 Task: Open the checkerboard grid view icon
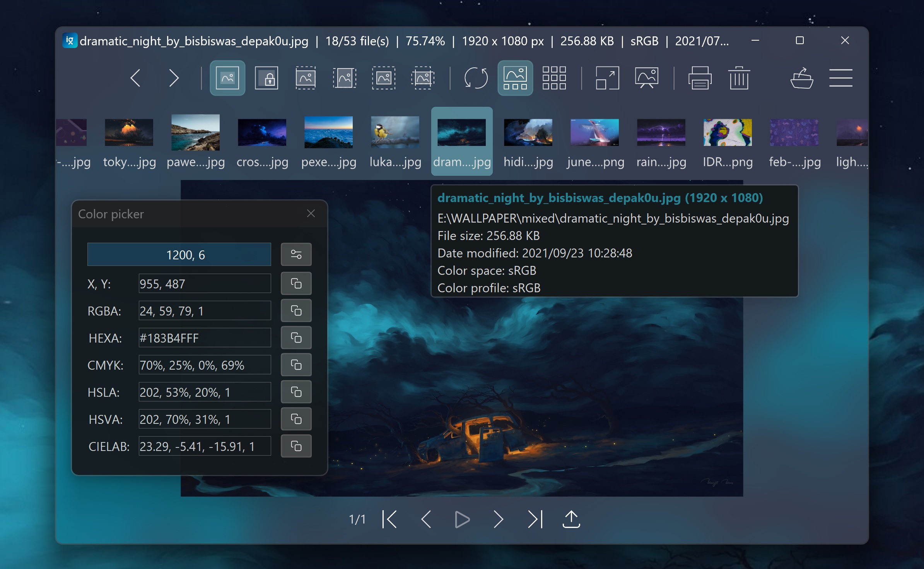[x=554, y=78]
